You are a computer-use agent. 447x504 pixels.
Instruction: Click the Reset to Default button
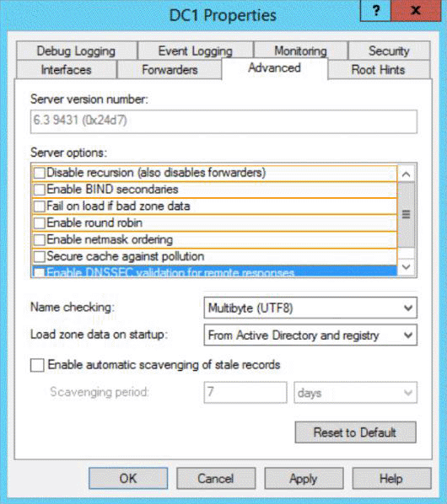tap(355, 432)
